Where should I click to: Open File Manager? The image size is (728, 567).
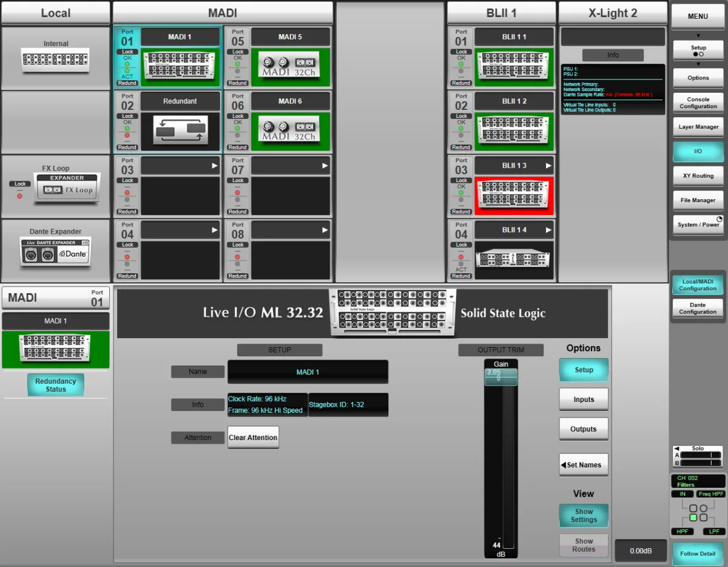[698, 200]
